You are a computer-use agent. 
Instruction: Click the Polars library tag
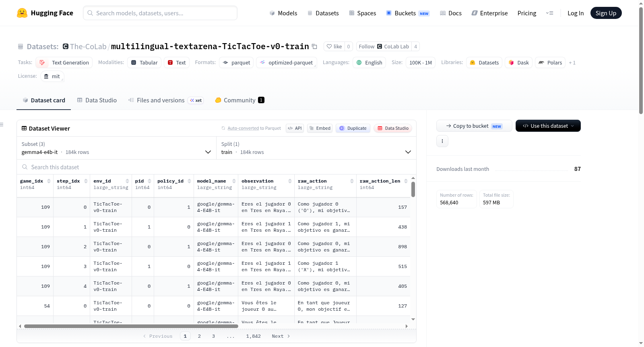tap(550, 62)
